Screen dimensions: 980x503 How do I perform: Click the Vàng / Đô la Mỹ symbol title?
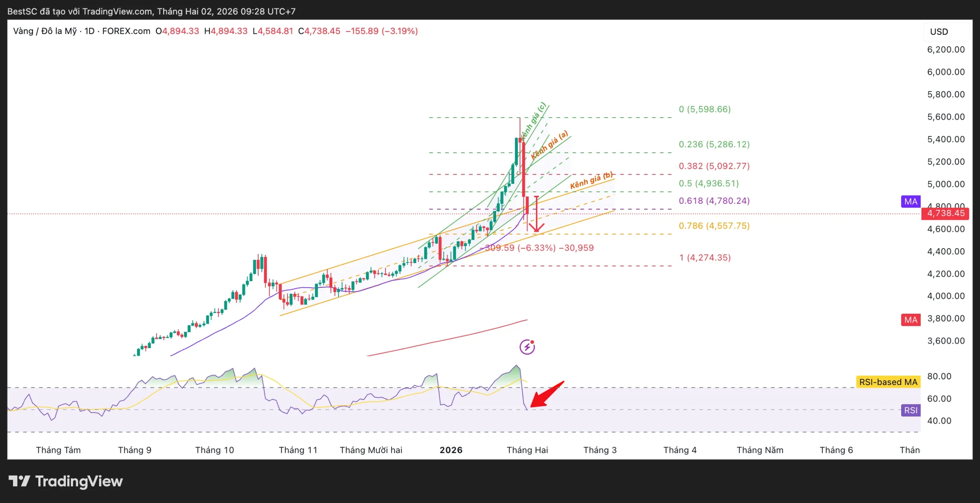[x=45, y=31]
